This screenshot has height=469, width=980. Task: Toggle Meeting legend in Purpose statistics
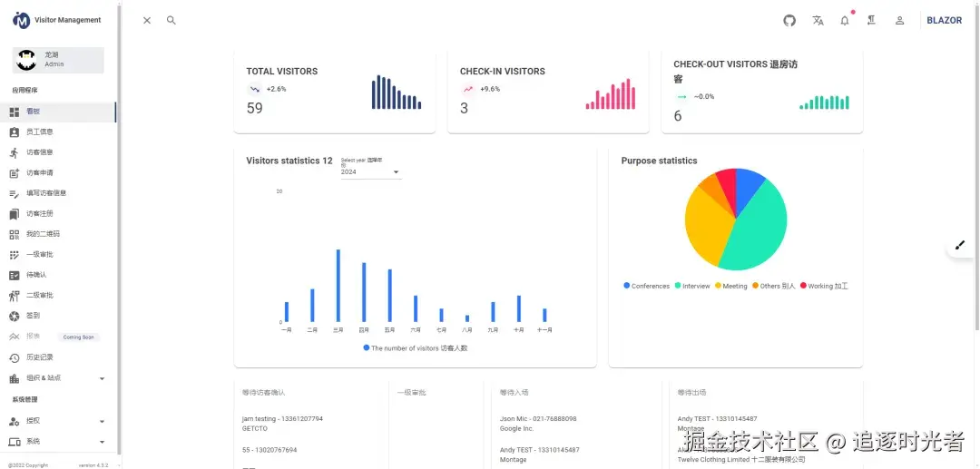point(730,286)
